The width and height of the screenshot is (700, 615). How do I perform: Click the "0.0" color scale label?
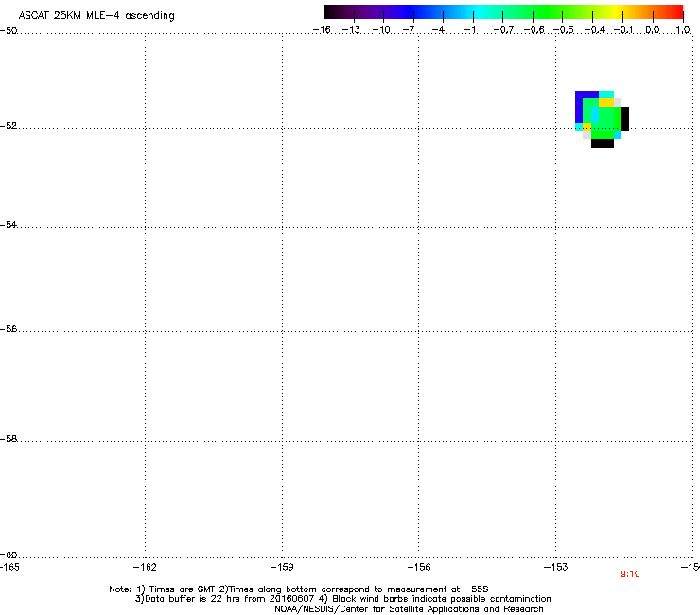coord(653,30)
